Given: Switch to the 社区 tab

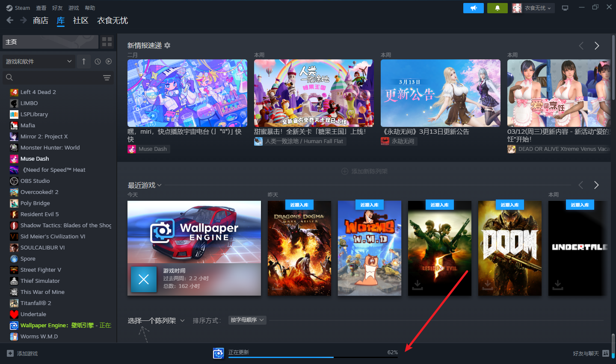Looking at the screenshot, I should pyautogui.click(x=80, y=21).
